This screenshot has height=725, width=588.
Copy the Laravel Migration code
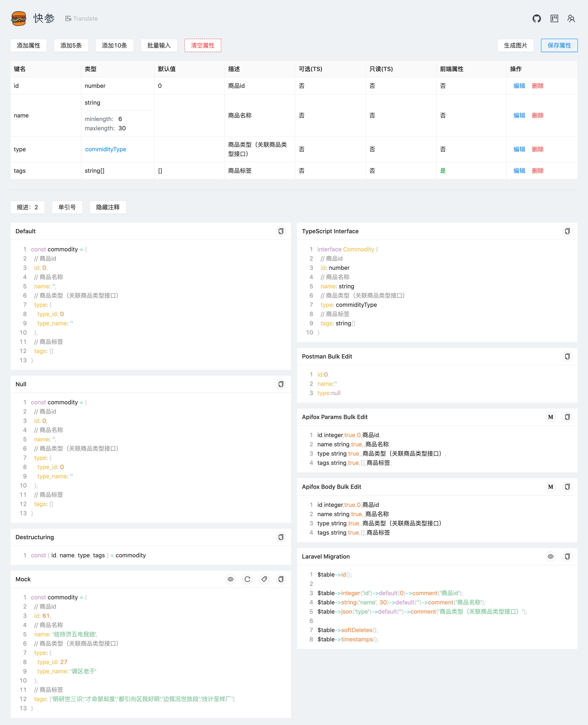pos(567,556)
